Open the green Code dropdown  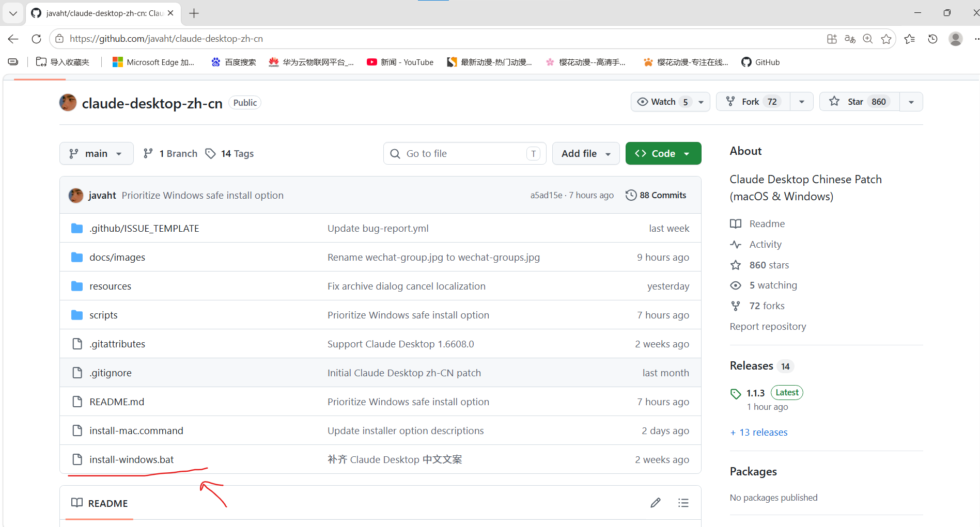663,153
